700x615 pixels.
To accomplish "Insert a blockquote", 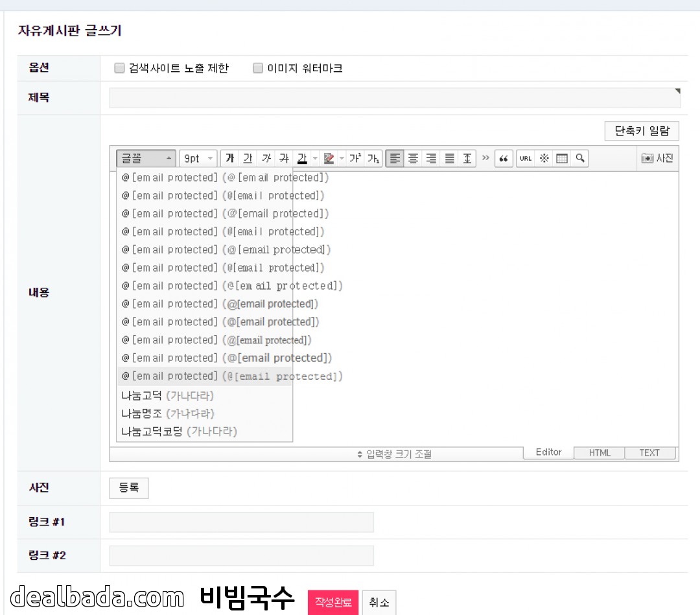I will tap(504, 159).
